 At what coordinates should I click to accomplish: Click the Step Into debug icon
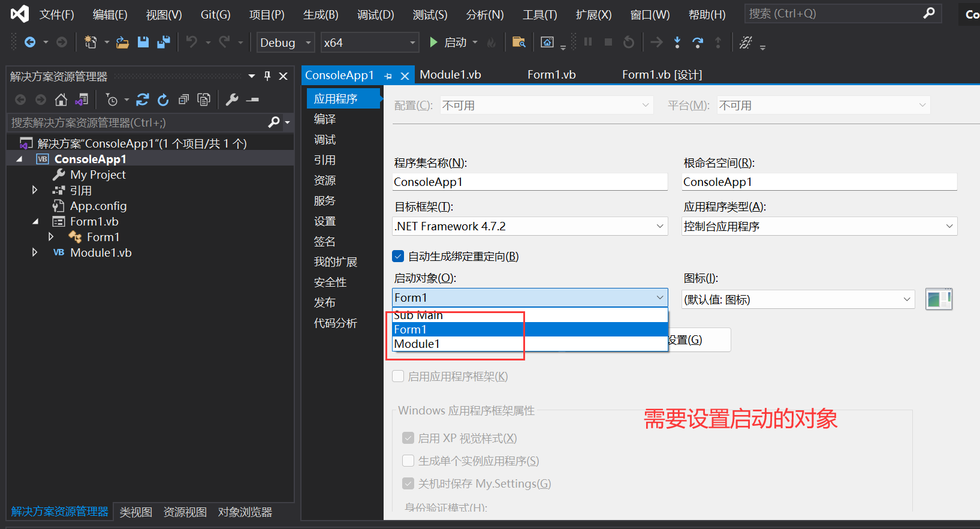click(677, 42)
